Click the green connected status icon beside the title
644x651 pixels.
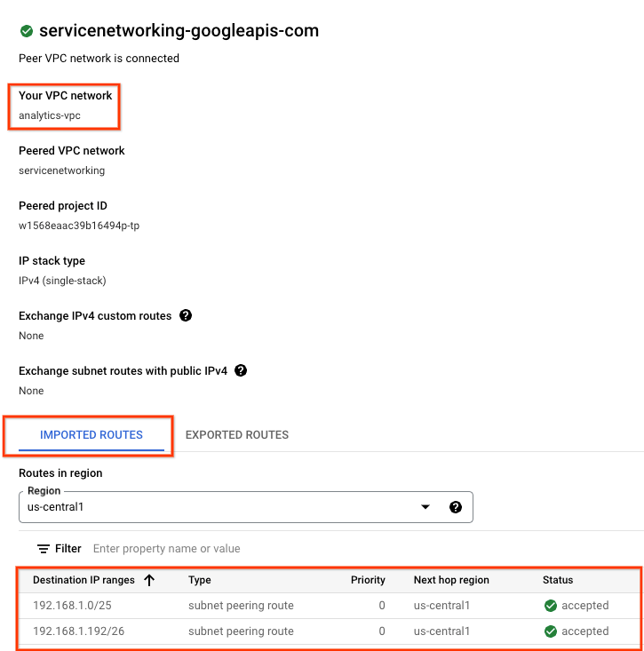[27, 31]
